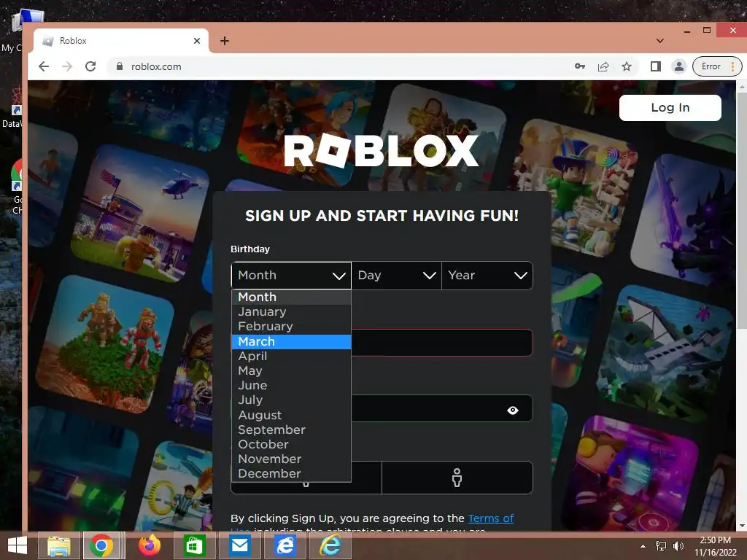The image size is (747, 560).
Task: Launch Firefox from the taskbar
Action: (150, 545)
